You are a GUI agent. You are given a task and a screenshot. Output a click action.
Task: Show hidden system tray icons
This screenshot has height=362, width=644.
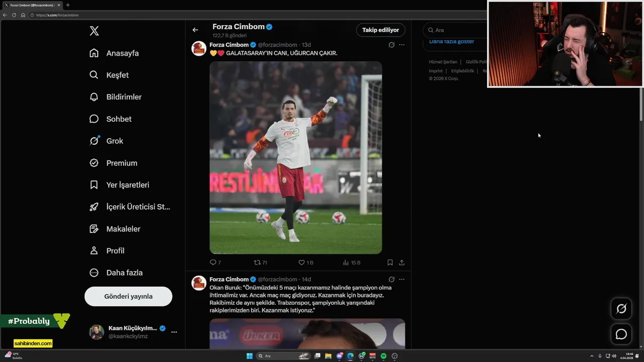pyautogui.click(x=592, y=356)
